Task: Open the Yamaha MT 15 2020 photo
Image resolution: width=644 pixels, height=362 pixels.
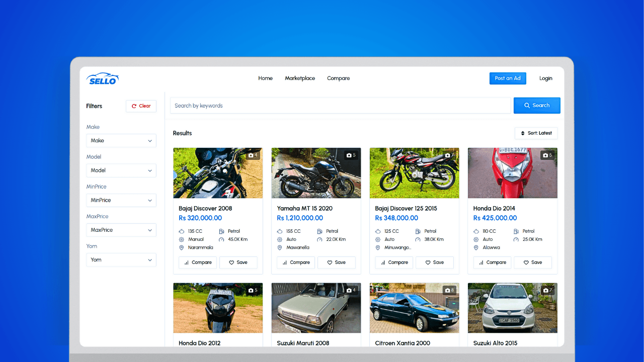Action: 316,173
